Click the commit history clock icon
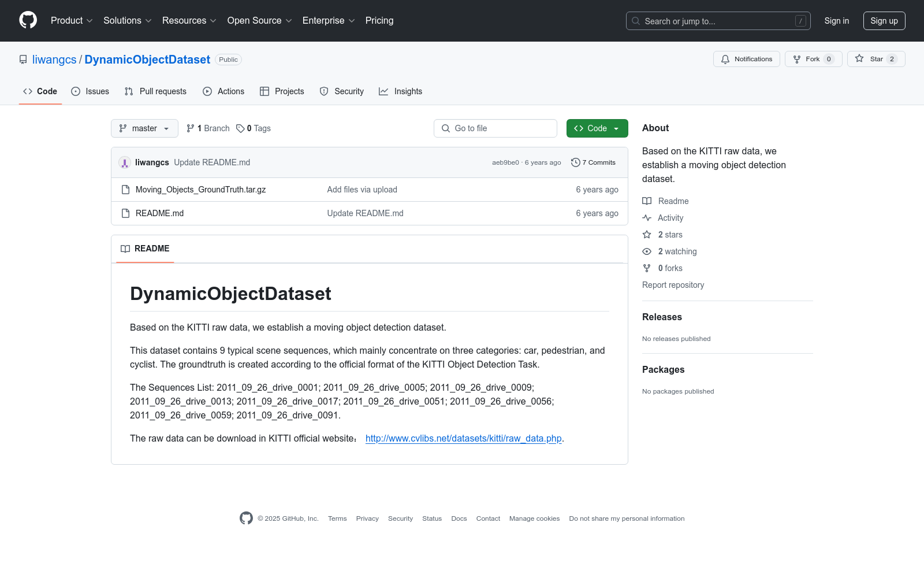The image size is (924, 578). pos(575,162)
